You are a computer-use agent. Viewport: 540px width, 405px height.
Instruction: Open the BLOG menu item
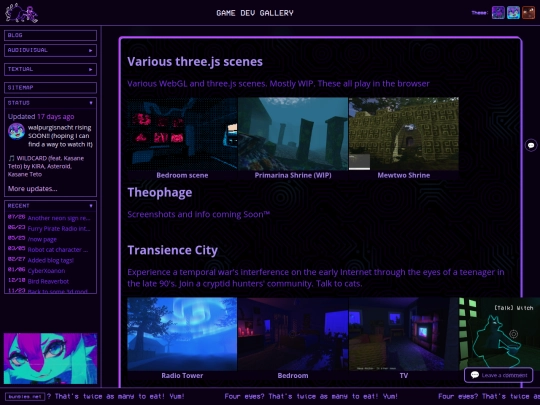click(x=50, y=35)
